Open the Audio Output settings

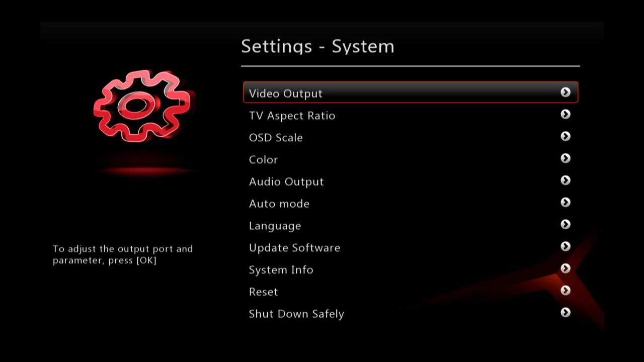click(x=411, y=181)
